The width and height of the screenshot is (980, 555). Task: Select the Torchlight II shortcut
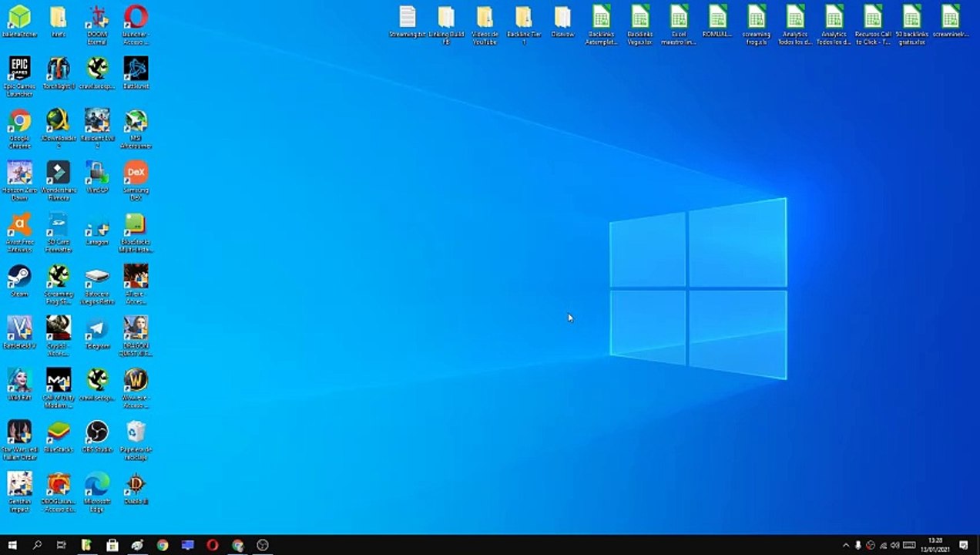[x=59, y=73]
